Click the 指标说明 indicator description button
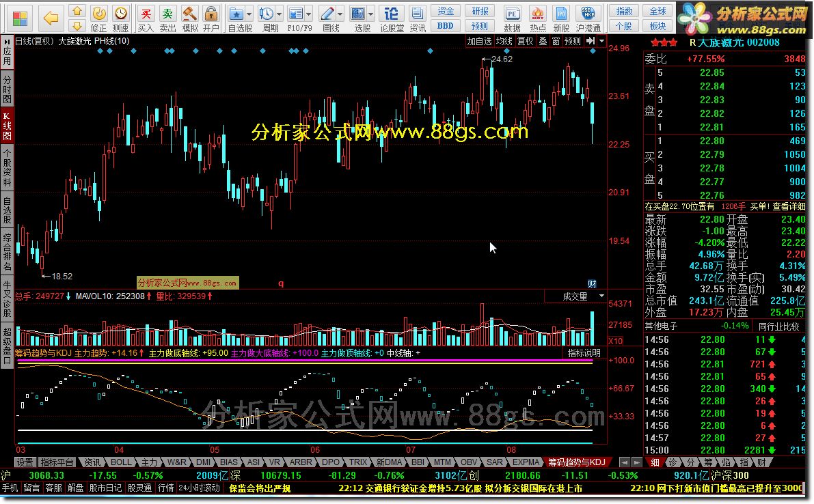This screenshot has width=814, height=504. pos(584,353)
